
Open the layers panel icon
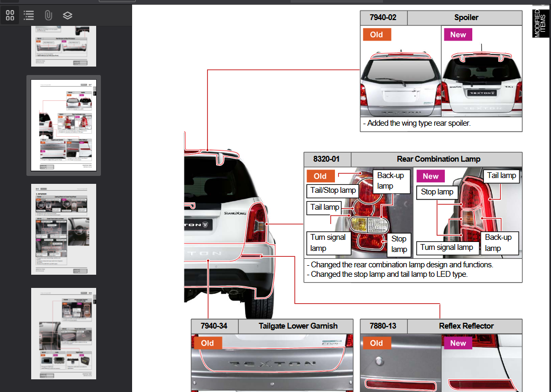click(68, 15)
